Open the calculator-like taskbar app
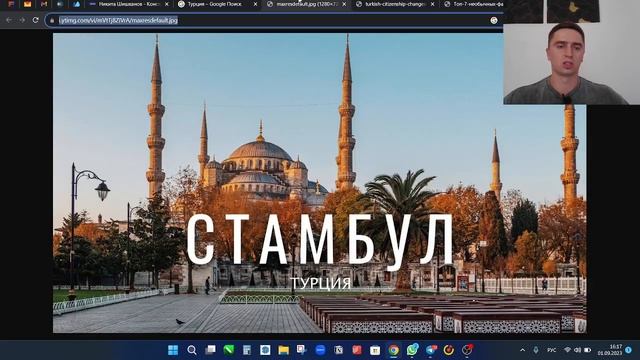This screenshot has width=640, height=360. [247, 350]
